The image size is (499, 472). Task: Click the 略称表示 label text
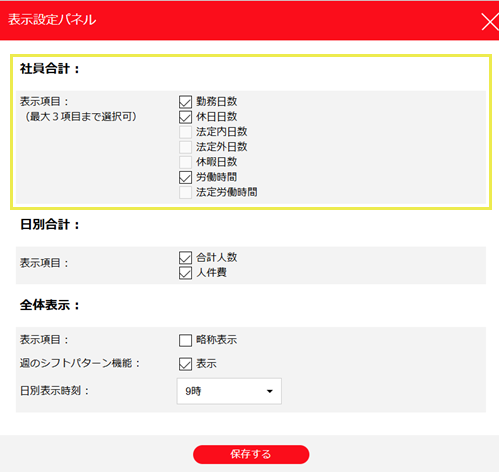[x=217, y=340]
